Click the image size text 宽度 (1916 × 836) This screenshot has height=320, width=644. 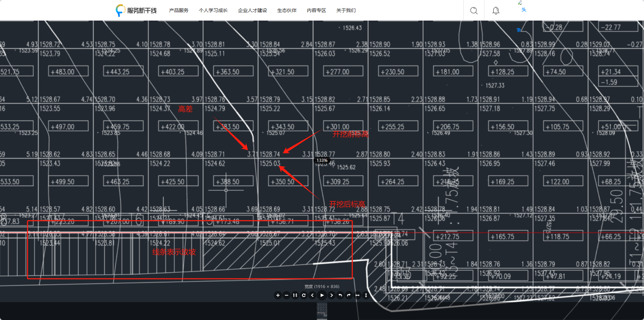pyautogui.click(x=322, y=286)
